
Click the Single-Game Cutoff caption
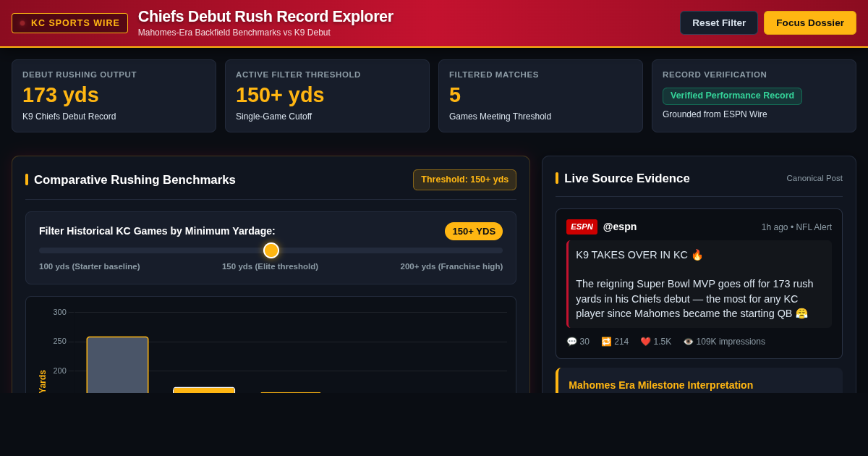pyautogui.click(x=273, y=117)
